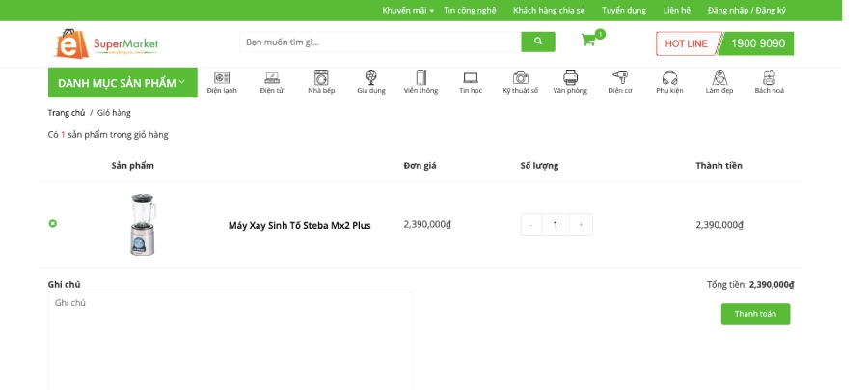868x390 pixels.
Task: Remove Steba Mx2 Plus from cart
Action: 53,223
